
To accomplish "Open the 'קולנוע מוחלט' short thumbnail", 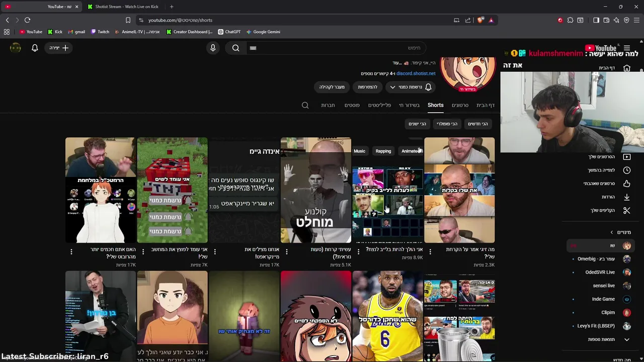I will [316, 190].
